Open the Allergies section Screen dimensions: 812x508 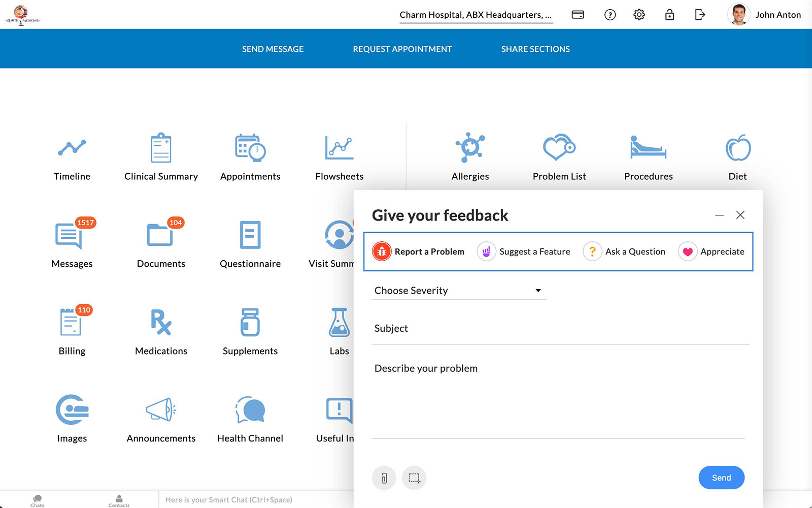coord(470,148)
